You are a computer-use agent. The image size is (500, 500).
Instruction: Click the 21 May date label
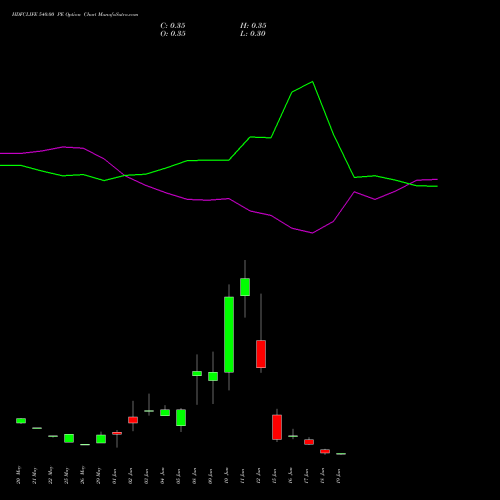click(x=34, y=475)
